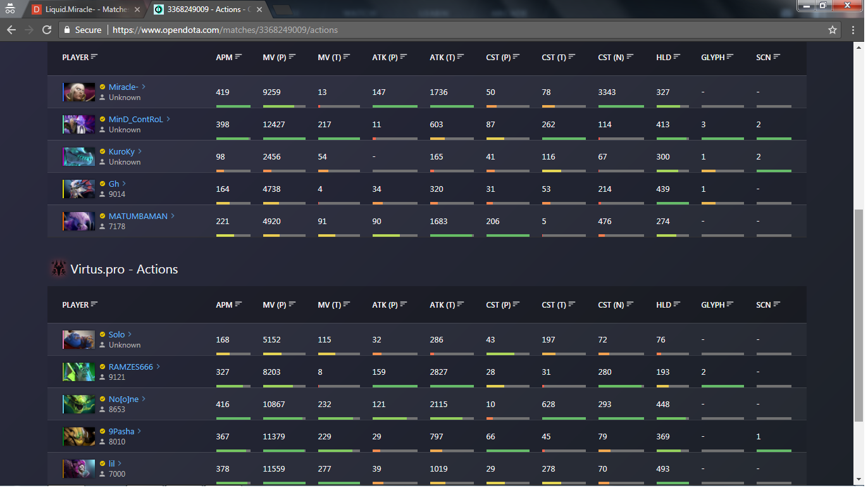Click No[o]ne hero portrait
Viewport: 868px width, 490px height.
point(78,404)
